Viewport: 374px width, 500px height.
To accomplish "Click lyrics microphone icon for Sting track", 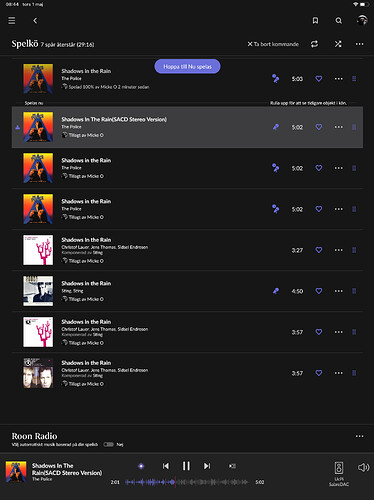I will click(276, 291).
